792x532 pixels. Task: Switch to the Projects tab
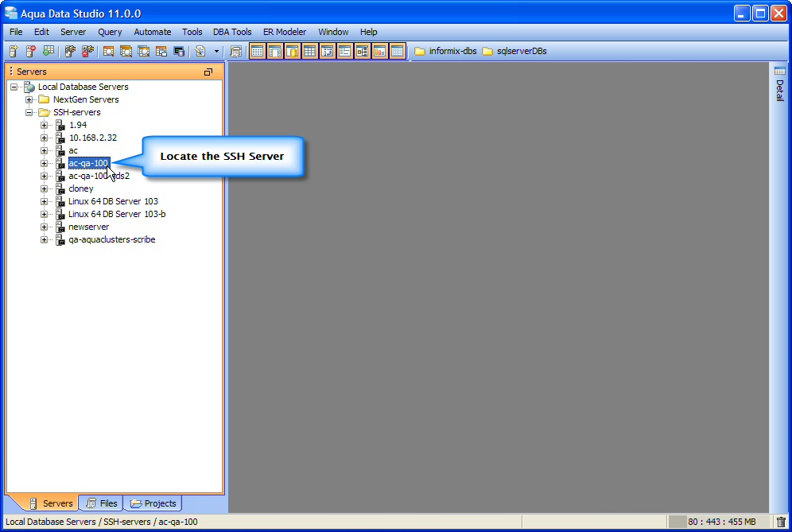point(153,503)
